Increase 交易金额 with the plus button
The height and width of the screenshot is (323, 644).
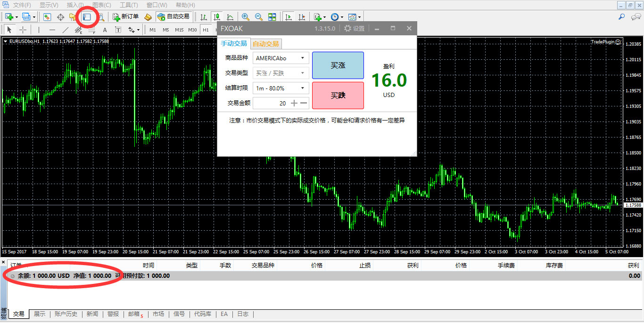pos(294,103)
